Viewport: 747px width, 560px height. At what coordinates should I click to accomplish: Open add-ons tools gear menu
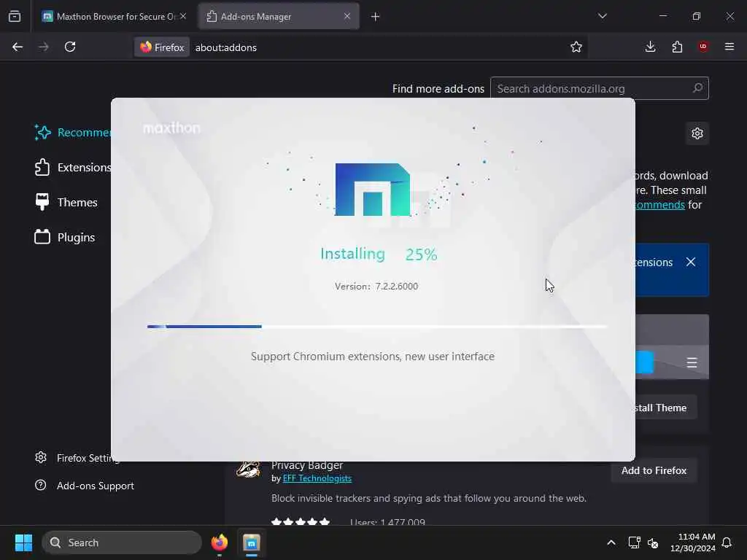697,133
